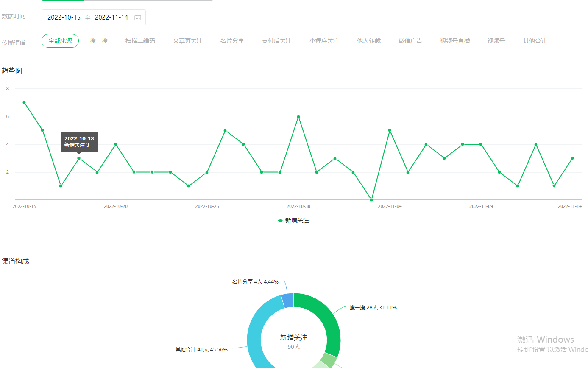Select the 全部来源 channel filter
The height and width of the screenshot is (368, 588).
(60, 41)
